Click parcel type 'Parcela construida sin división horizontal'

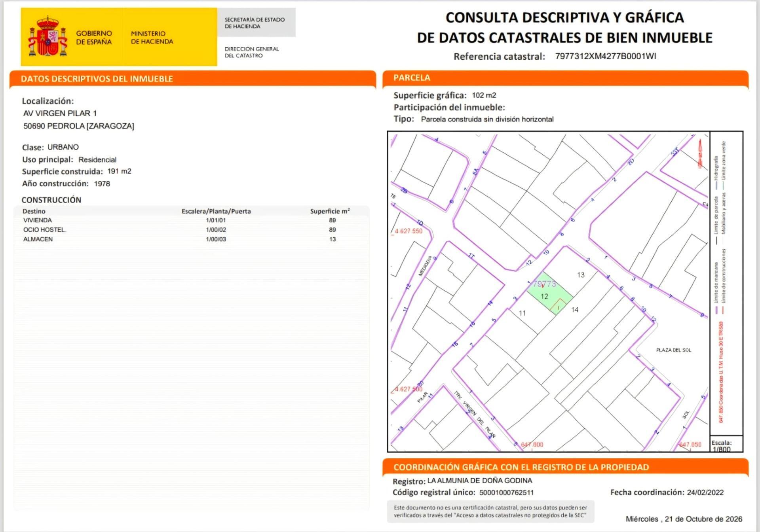487,119
